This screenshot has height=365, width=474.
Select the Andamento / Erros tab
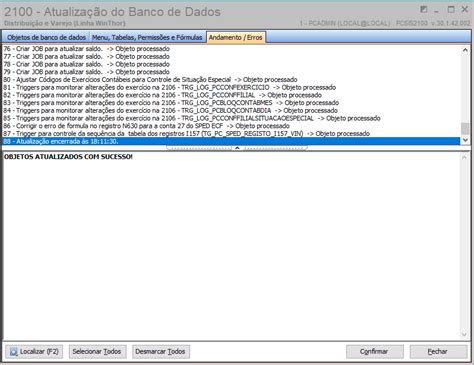[236, 37]
